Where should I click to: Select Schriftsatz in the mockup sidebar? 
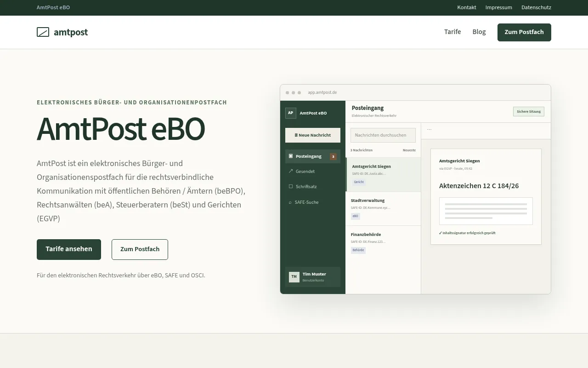pos(313,187)
